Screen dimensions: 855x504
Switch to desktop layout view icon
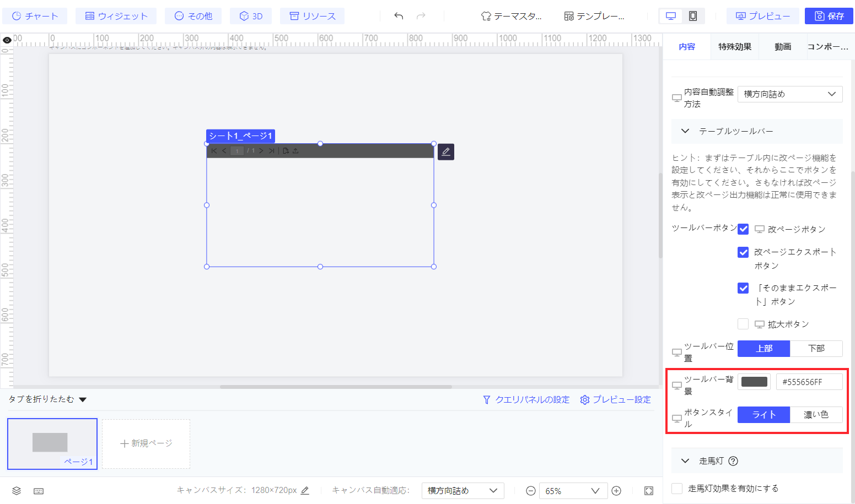click(x=671, y=16)
